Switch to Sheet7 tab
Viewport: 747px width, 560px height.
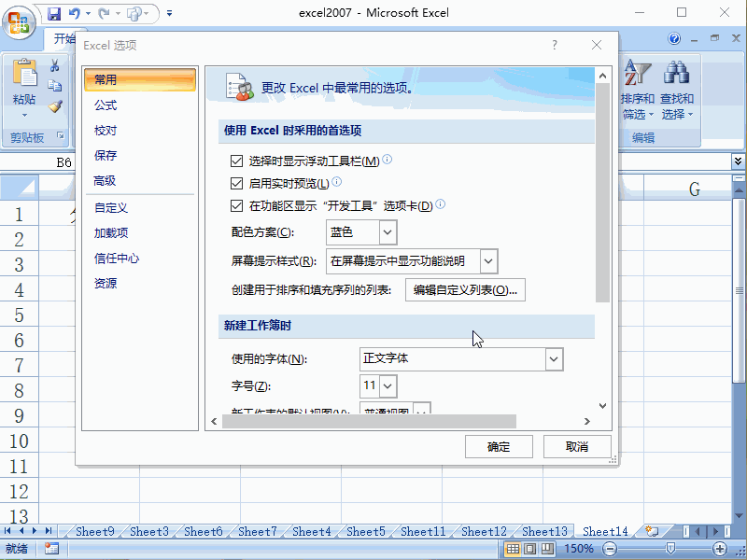(258, 531)
